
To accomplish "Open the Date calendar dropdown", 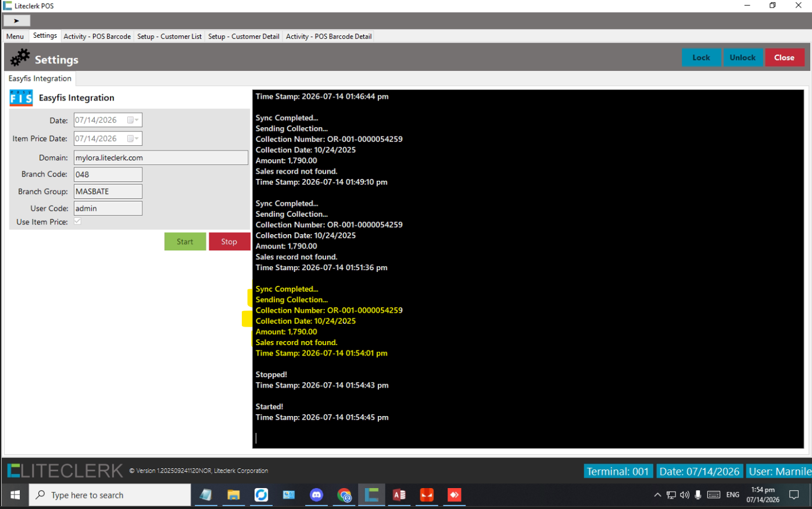I will [x=133, y=120].
